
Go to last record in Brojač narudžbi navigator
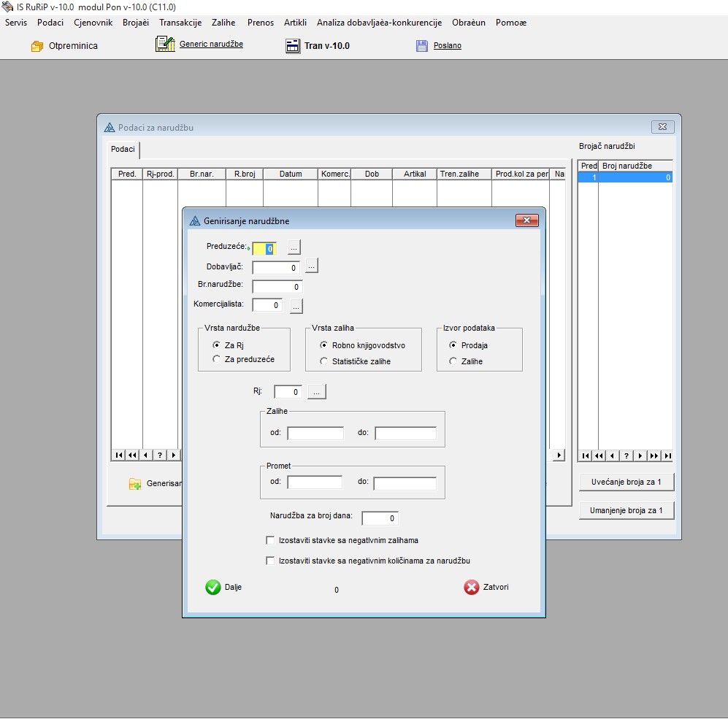pos(667,455)
